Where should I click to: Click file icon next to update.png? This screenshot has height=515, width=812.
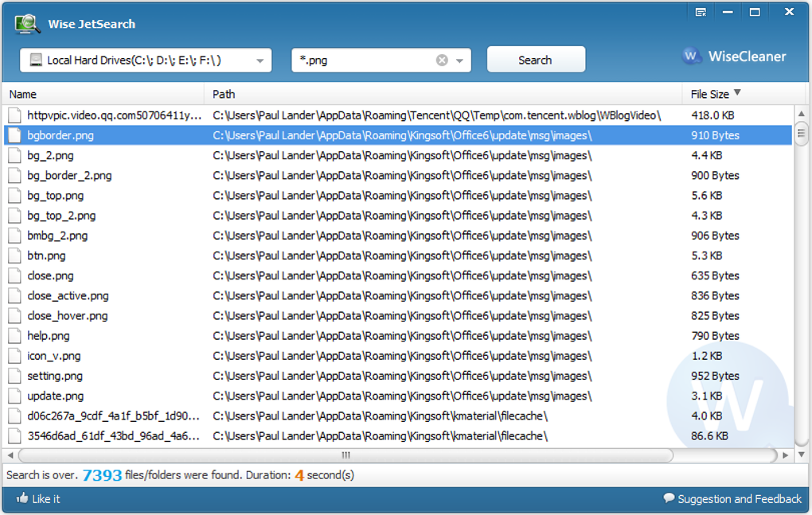(15, 396)
